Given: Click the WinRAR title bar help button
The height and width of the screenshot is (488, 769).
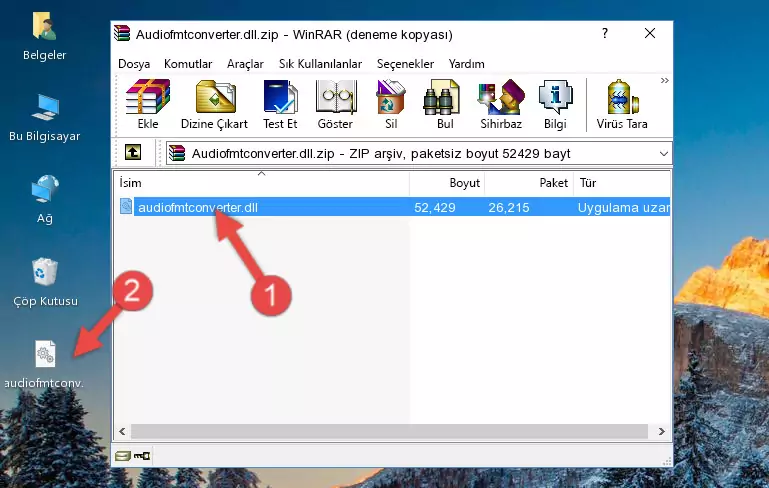Looking at the screenshot, I should point(605,33).
